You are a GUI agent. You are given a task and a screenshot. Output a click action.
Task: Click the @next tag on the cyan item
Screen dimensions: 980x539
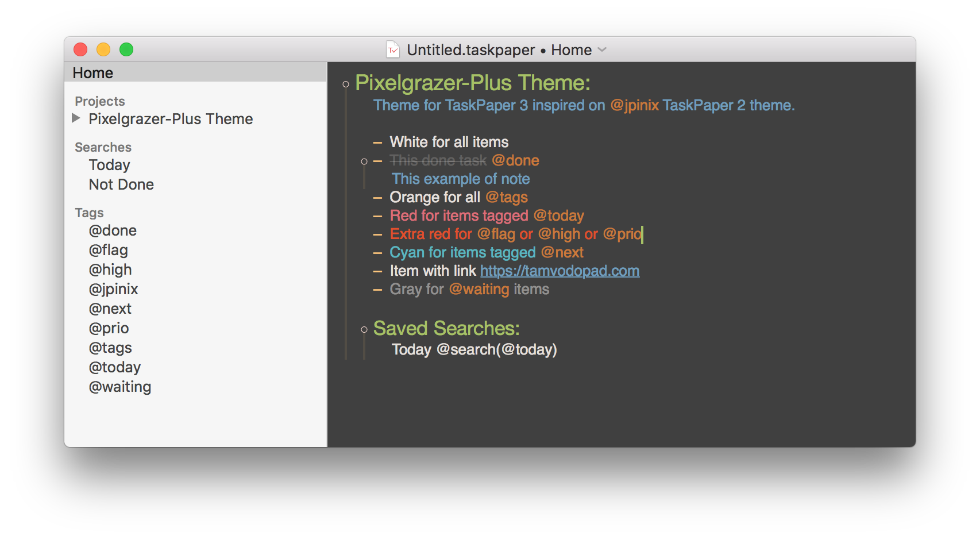(562, 252)
